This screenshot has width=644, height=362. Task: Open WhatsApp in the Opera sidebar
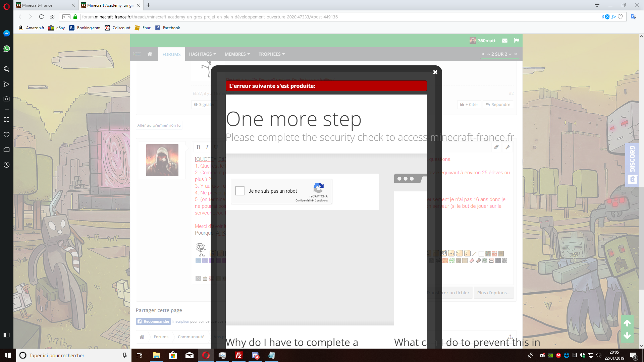(x=6, y=49)
